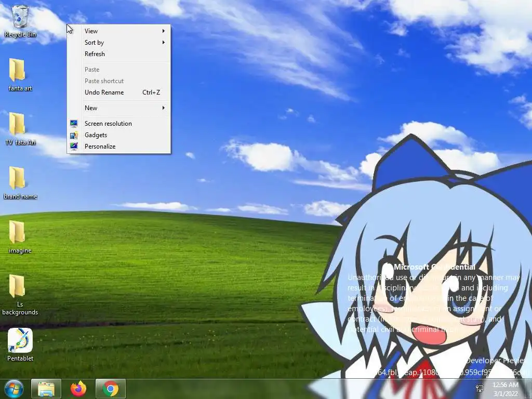Open Personalize from the context menu
The image size is (532, 399).
pyautogui.click(x=119, y=147)
